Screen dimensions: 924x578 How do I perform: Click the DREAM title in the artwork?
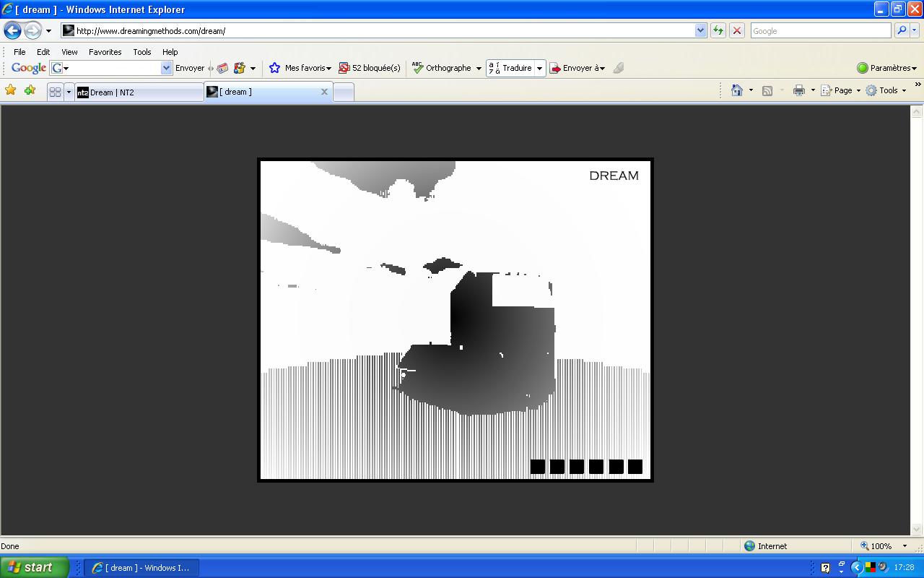tap(614, 176)
